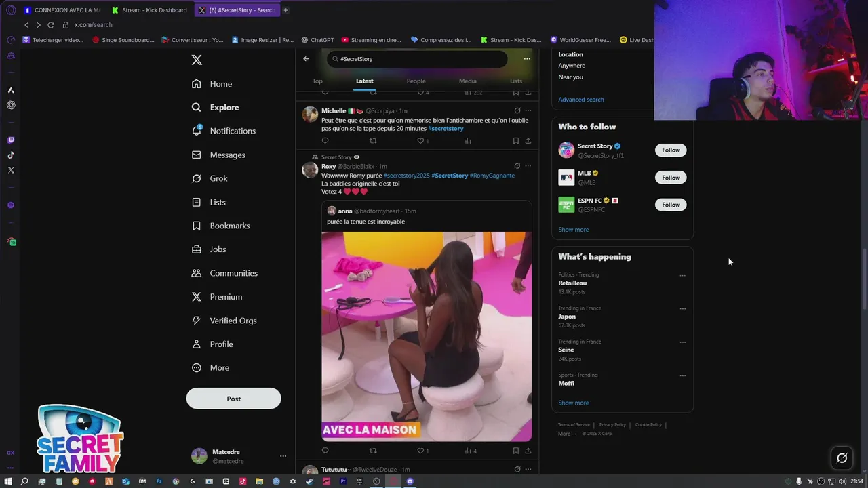View analytics on Michelle's tweet
This screenshot has height=488, width=868.
[468, 141]
